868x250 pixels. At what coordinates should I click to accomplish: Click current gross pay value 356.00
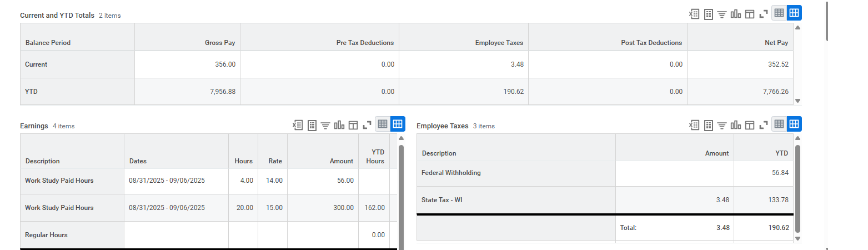pyautogui.click(x=225, y=64)
